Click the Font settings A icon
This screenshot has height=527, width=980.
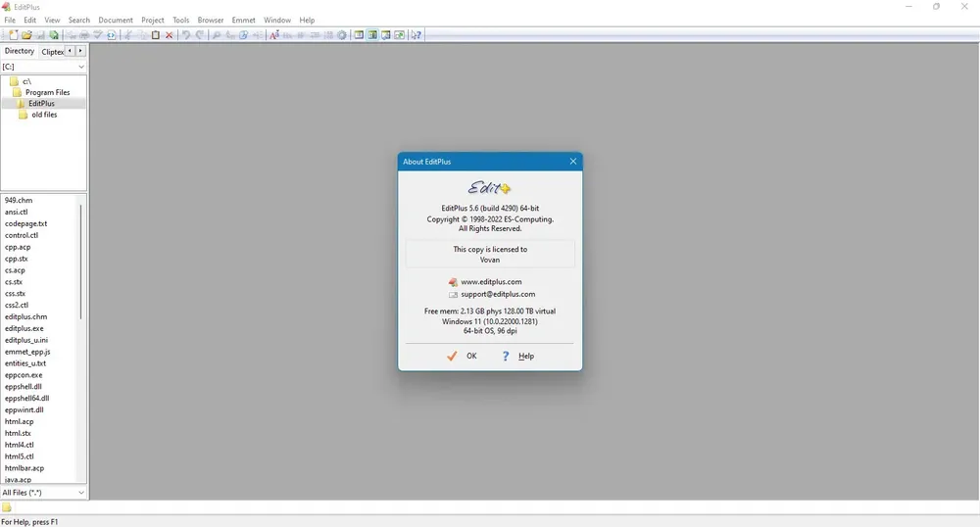tap(273, 35)
